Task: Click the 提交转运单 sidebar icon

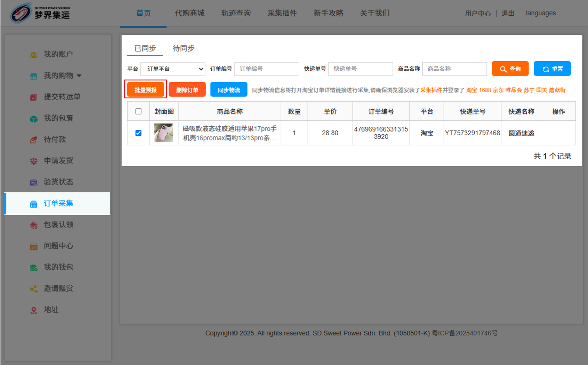Action: tap(34, 97)
